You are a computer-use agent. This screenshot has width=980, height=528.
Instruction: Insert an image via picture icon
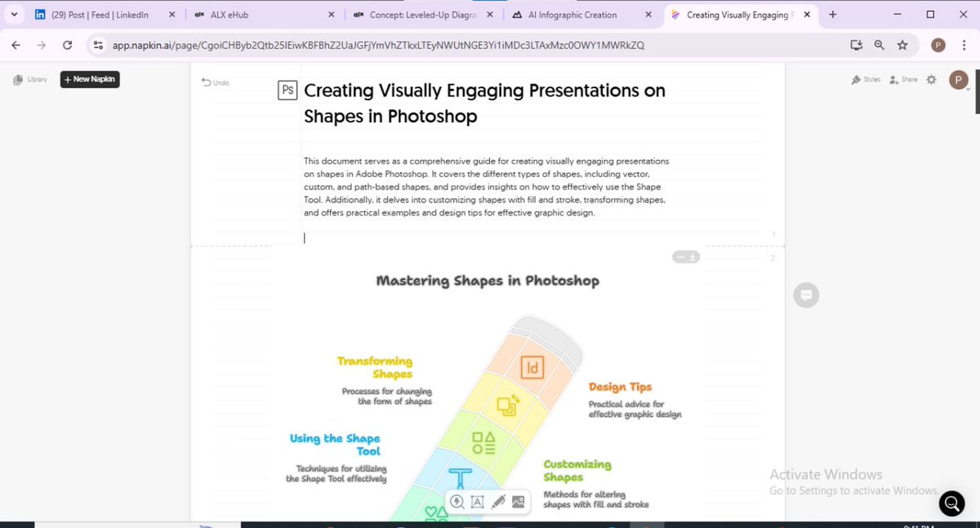point(518,502)
